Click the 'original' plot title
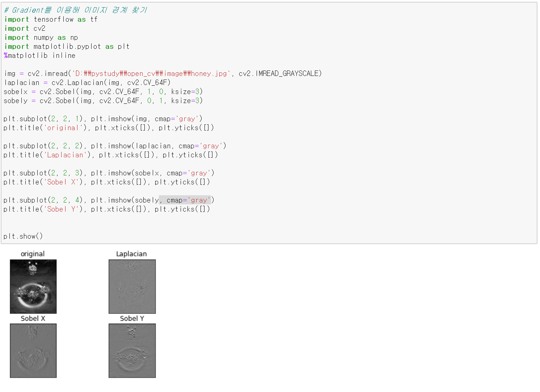 tap(33, 254)
